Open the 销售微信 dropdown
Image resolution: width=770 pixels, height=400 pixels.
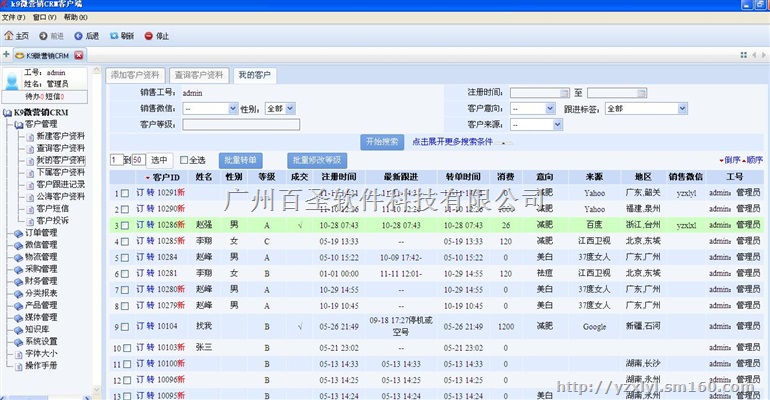point(210,108)
